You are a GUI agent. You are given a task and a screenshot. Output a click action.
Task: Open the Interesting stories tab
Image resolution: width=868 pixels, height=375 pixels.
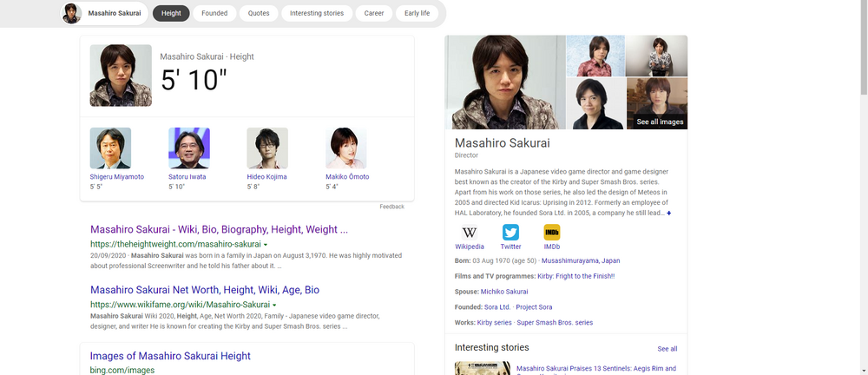tap(317, 13)
